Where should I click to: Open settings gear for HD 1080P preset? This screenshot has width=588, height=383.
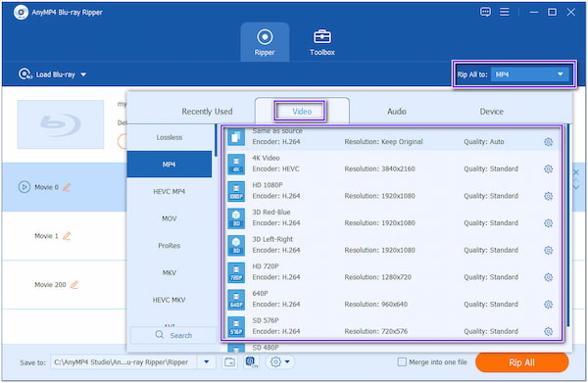548,196
